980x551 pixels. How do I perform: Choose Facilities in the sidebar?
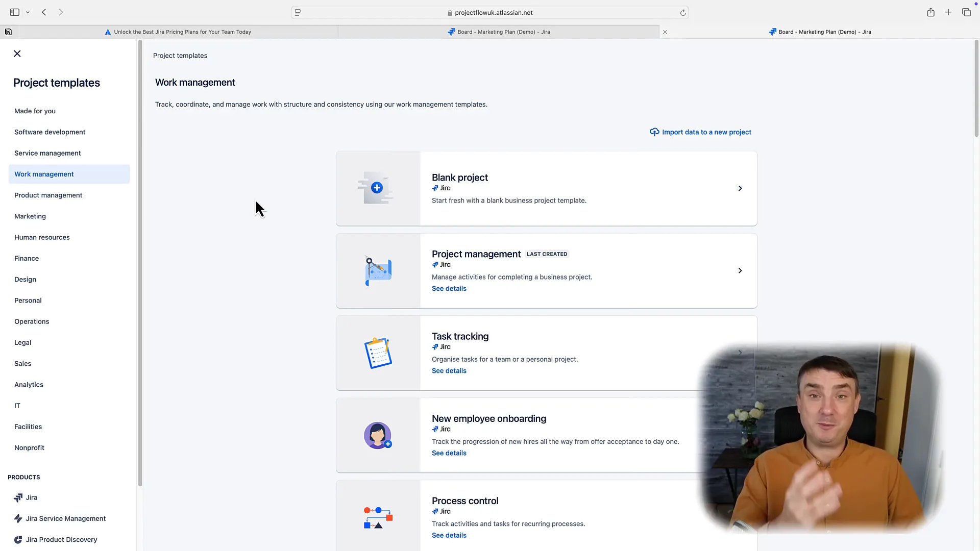click(x=28, y=427)
